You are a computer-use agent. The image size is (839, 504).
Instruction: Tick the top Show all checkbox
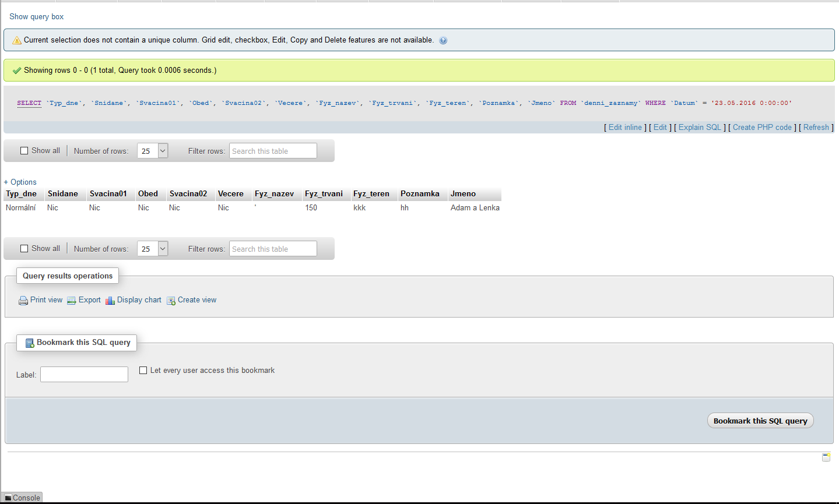[24, 151]
